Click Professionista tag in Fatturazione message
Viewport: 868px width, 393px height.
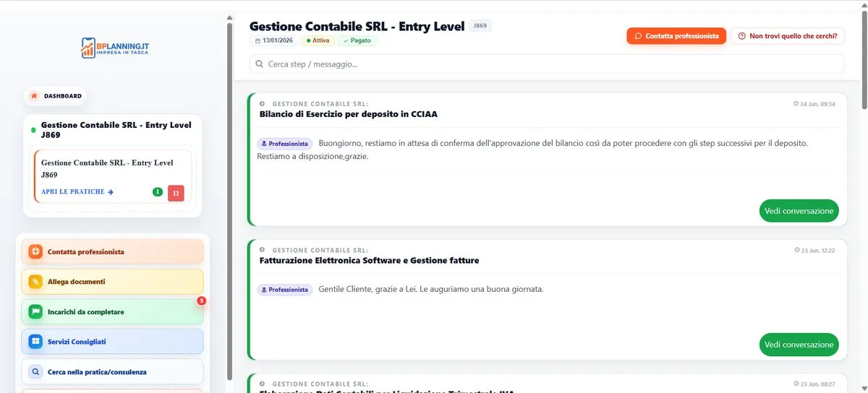285,289
